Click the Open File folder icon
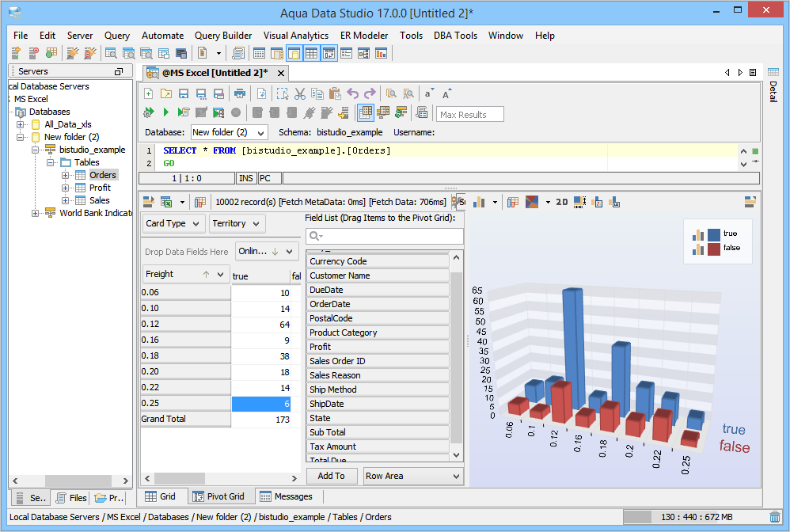790x532 pixels. point(165,93)
